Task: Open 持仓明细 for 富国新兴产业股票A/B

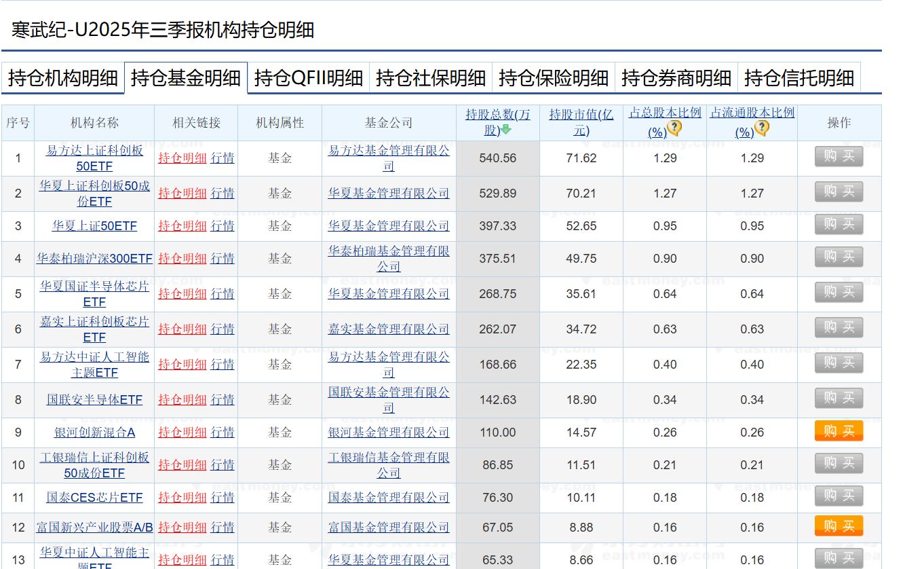Action: 182,528
